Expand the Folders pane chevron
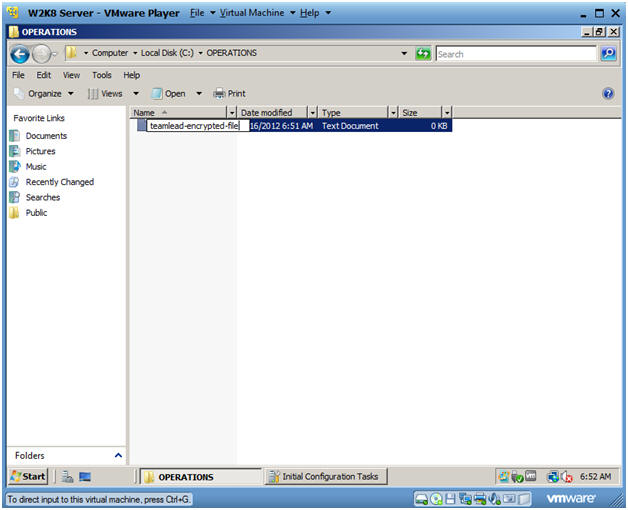 pos(118,456)
